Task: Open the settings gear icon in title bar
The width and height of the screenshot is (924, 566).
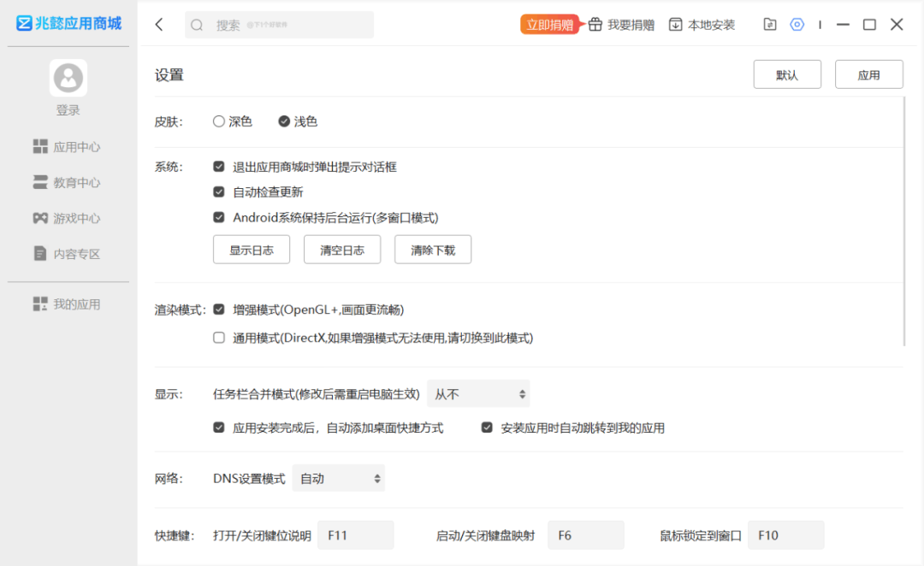Action: click(797, 25)
